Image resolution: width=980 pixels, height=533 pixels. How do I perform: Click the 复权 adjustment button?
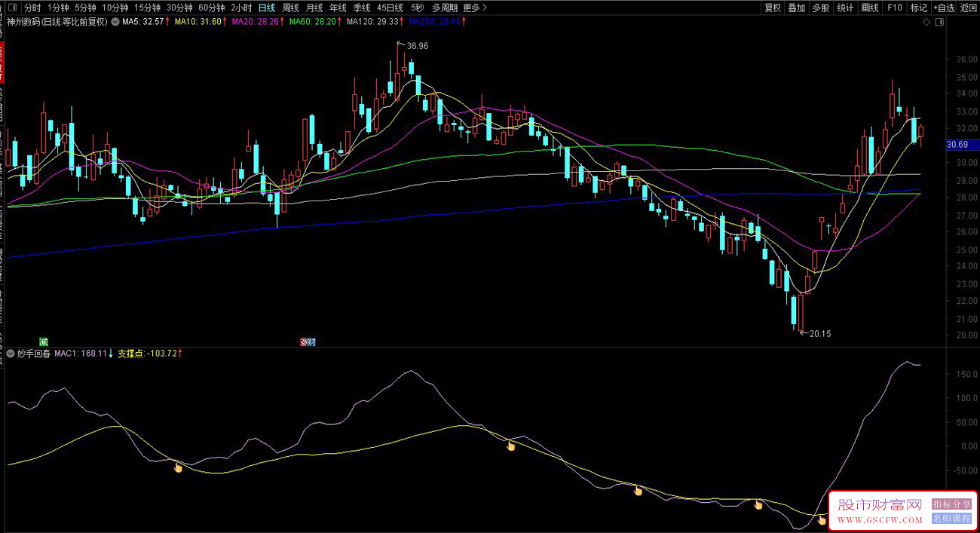point(773,8)
